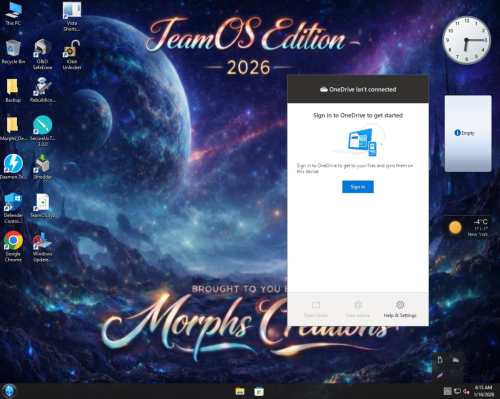The height and width of the screenshot is (399, 500).
Task: Launch Google Chrome from the desktop
Action: 13,247
